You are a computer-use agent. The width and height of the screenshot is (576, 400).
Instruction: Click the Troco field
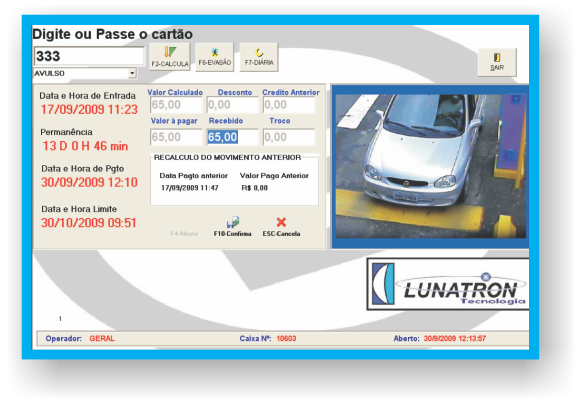point(289,137)
